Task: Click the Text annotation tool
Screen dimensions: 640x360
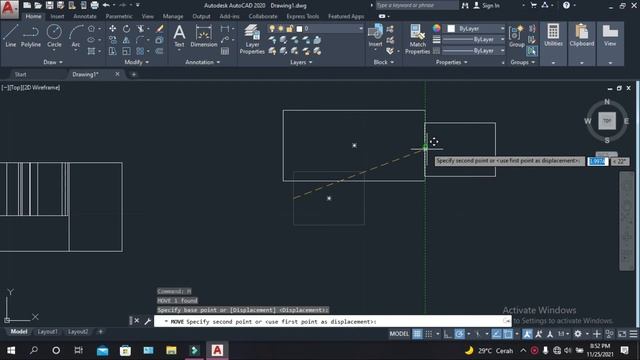Action: pyautogui.click(x=179, y=36)
